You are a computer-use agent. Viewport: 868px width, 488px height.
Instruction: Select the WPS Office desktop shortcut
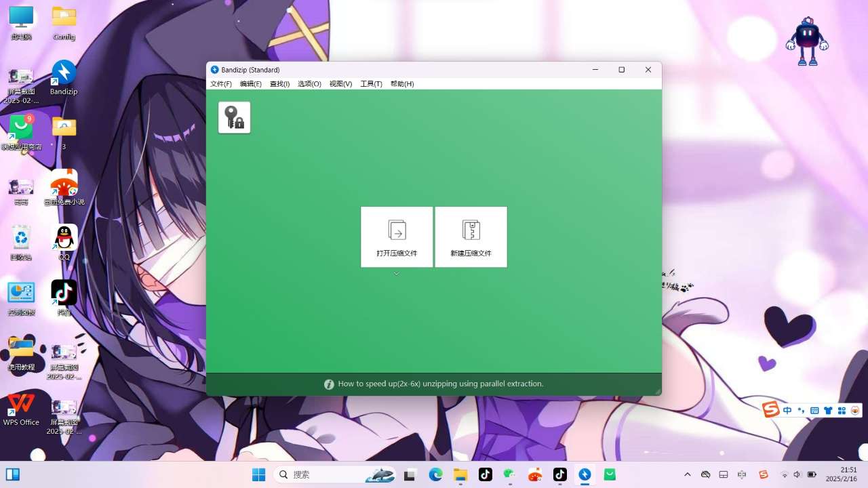21,409
